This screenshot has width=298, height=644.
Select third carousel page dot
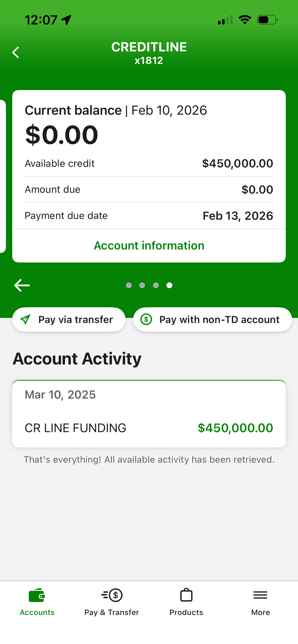click(156, 285)
